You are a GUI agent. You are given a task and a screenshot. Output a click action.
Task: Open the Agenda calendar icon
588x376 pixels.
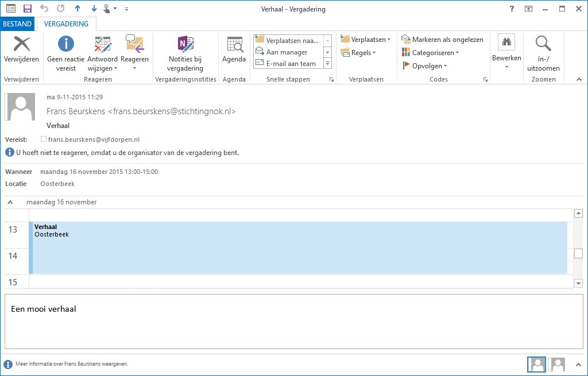tap(234, 45)
